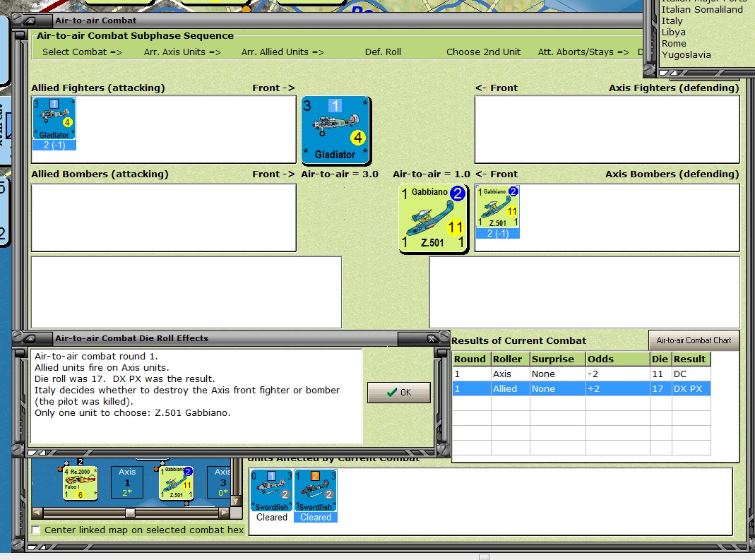
Task: Click right arrow of combat strip scrollbar
Action: [224, 513]
